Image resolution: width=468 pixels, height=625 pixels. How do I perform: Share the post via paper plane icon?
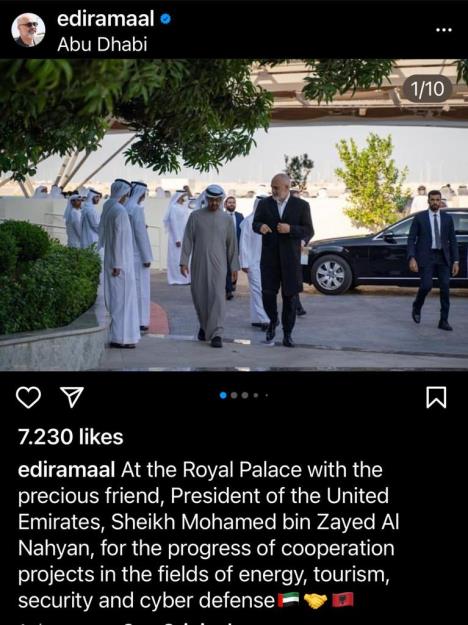click(x=72, y=397)
